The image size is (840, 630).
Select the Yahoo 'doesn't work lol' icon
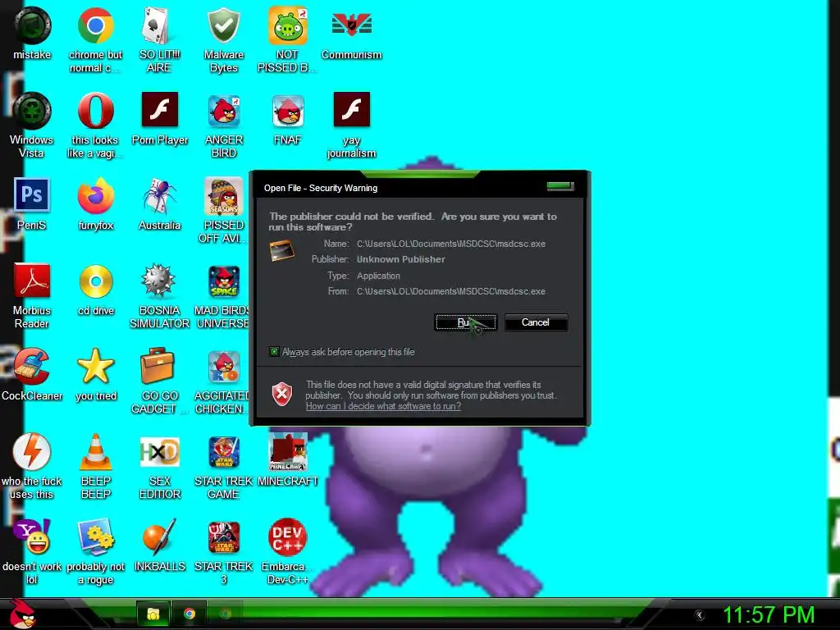(32, 536)
